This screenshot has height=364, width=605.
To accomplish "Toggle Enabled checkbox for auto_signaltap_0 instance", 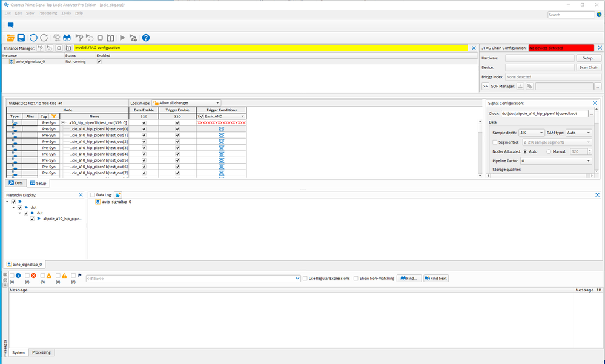I will click(x=99, y=62).
